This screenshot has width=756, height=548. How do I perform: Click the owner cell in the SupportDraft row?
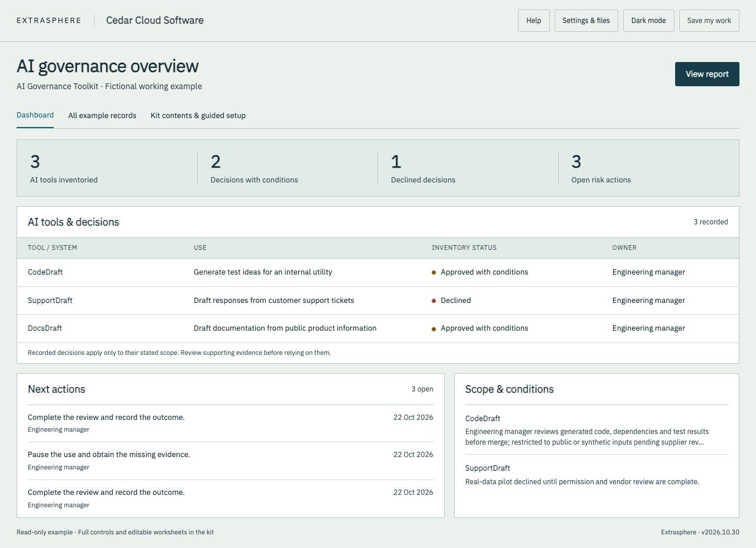649,301
